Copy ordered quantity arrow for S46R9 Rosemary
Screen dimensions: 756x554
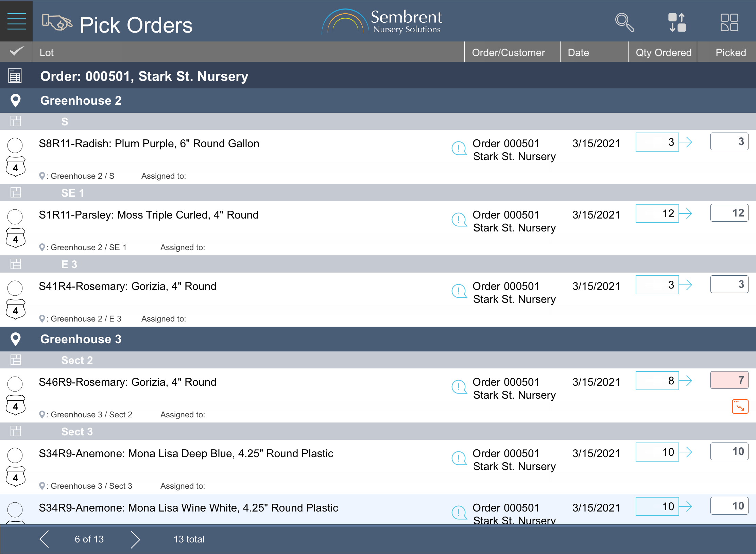686,381
